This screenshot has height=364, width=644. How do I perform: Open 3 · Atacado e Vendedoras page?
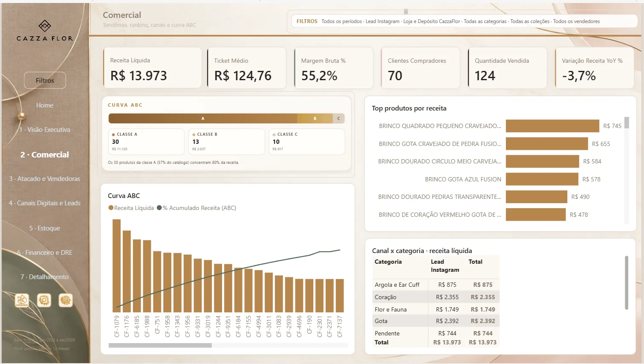click(x=45, y=179)
